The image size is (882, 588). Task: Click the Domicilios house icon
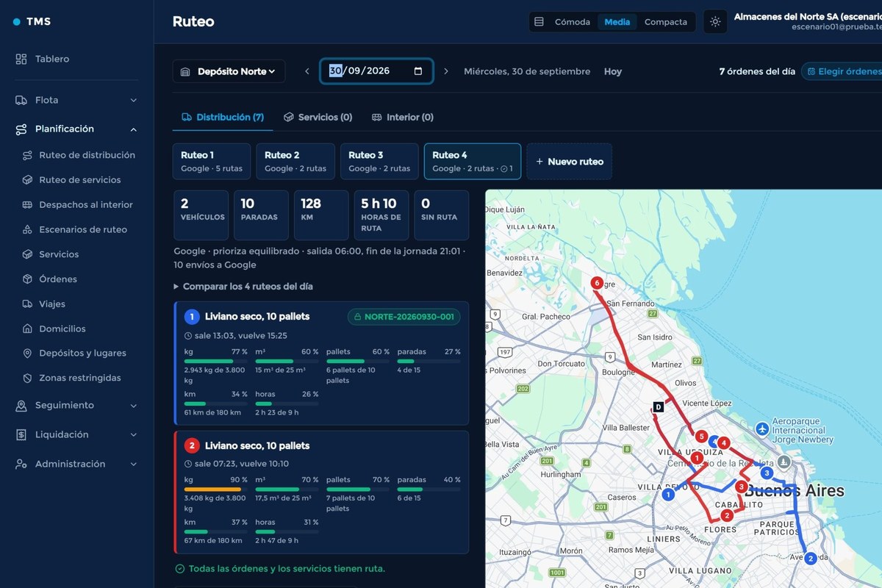[x=27, y=329]
